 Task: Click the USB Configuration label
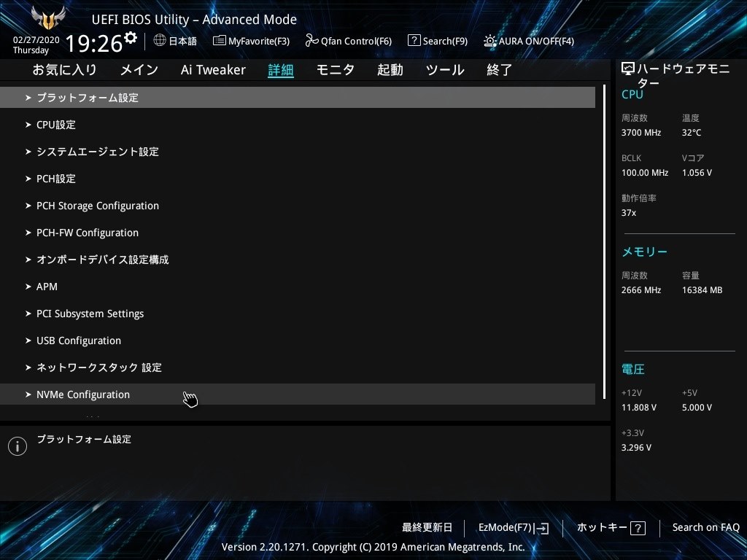tap(79, 341)
